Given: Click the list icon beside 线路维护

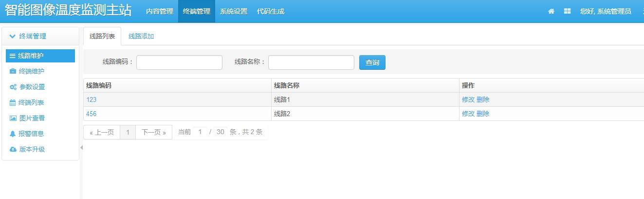Looking at the screenshot, I should (12, 56).
